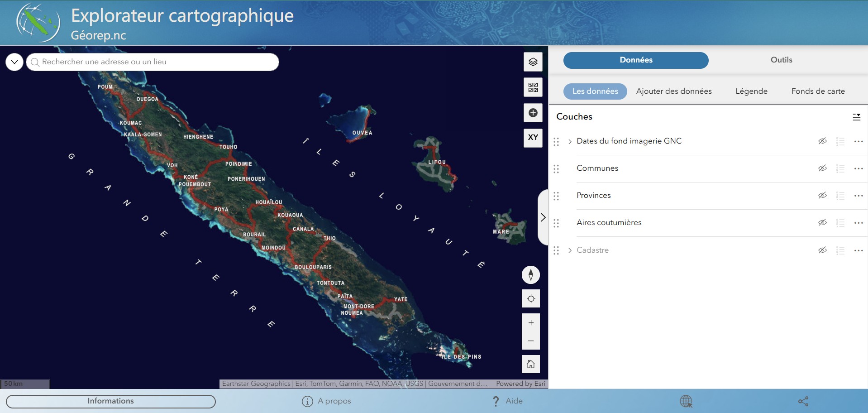
Task: Click the Couches panel heading
Action: pyautogui.click(x=574, y=116)
